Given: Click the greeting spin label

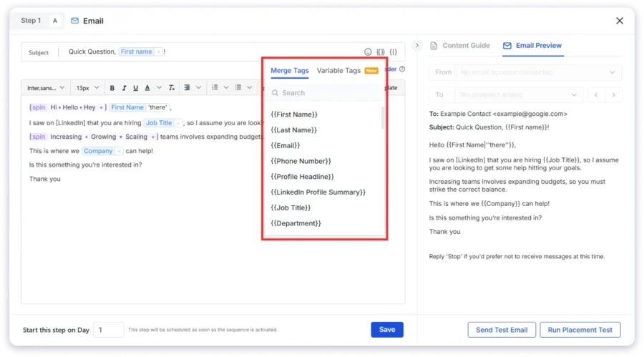Looking at the screenshot, I should point(38,107).
